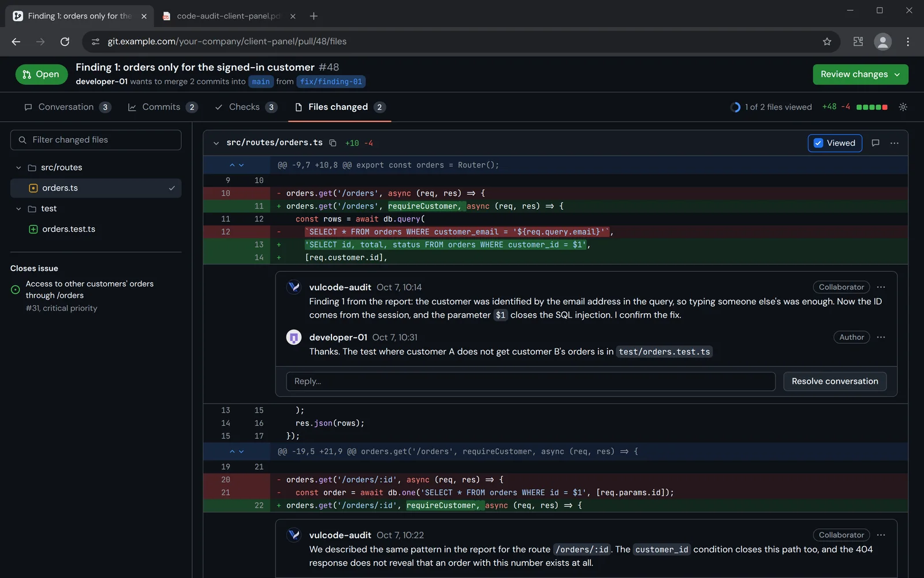Close the code-audit-client-panel tab
This screenshot has width=924, height=578.
coord(293,16)
